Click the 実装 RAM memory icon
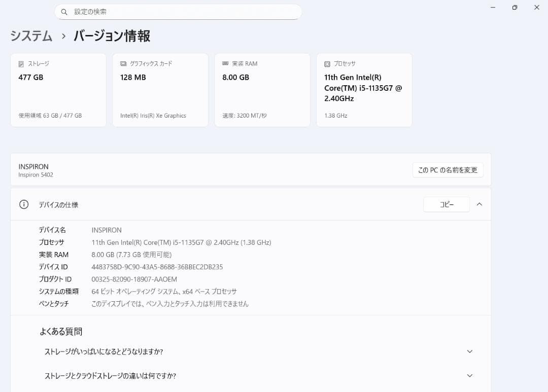 tap(224, 63)
